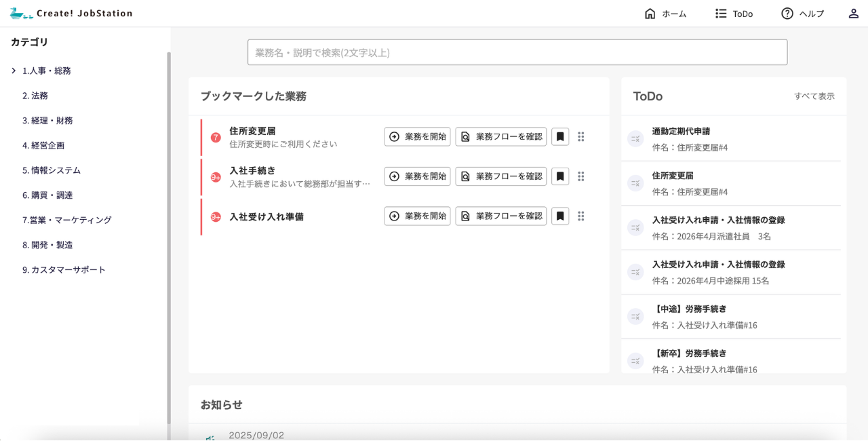Click drag handle icon for 入社受け入れ準備
Viewport: 868px width, 441px height.
[581, 216]
